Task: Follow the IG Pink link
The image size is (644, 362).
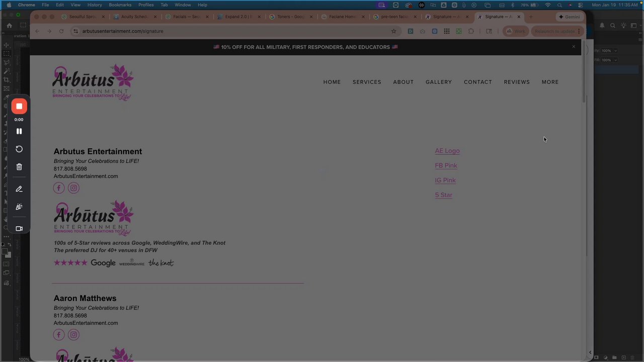Action: pos(445,180)
